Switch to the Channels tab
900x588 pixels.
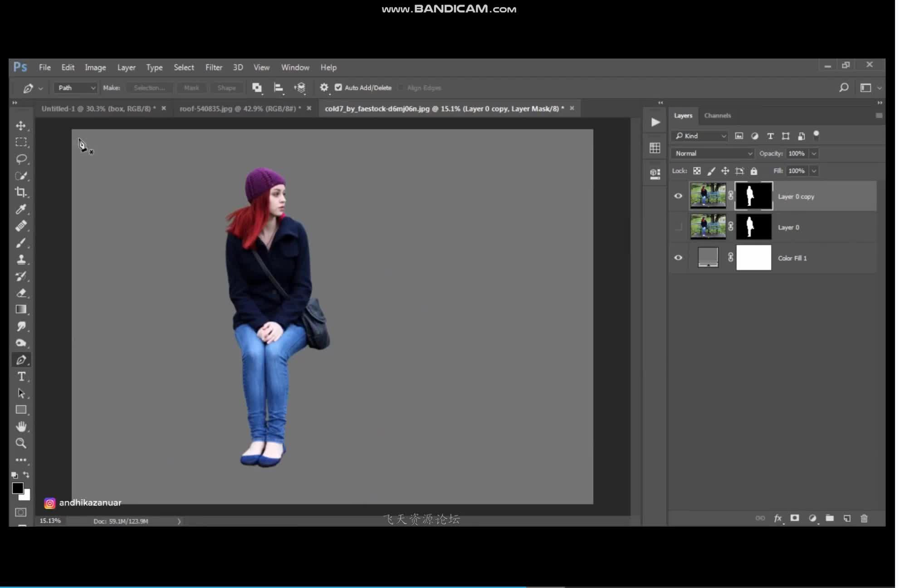coord(718,115)
